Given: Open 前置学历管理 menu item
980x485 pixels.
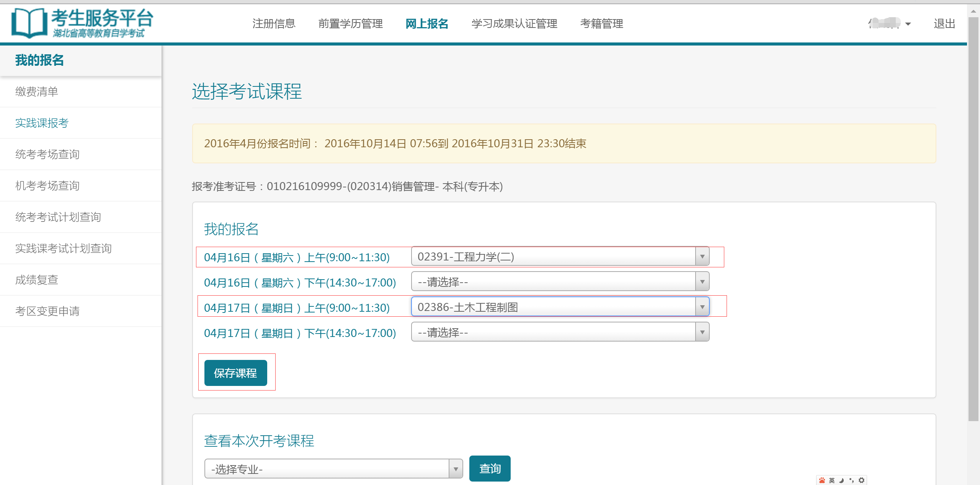Looking at the screenshot, I should (x=350, y=24).
